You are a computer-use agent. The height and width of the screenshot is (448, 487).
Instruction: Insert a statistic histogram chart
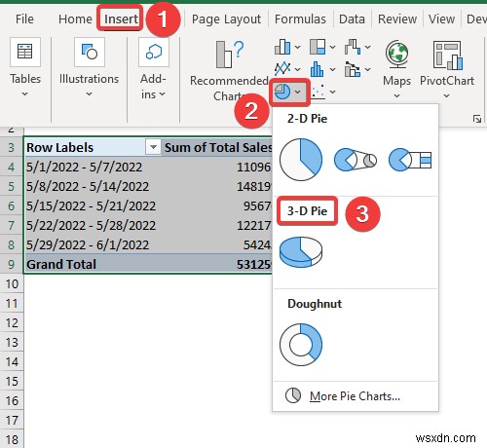[x=318, y=69]
